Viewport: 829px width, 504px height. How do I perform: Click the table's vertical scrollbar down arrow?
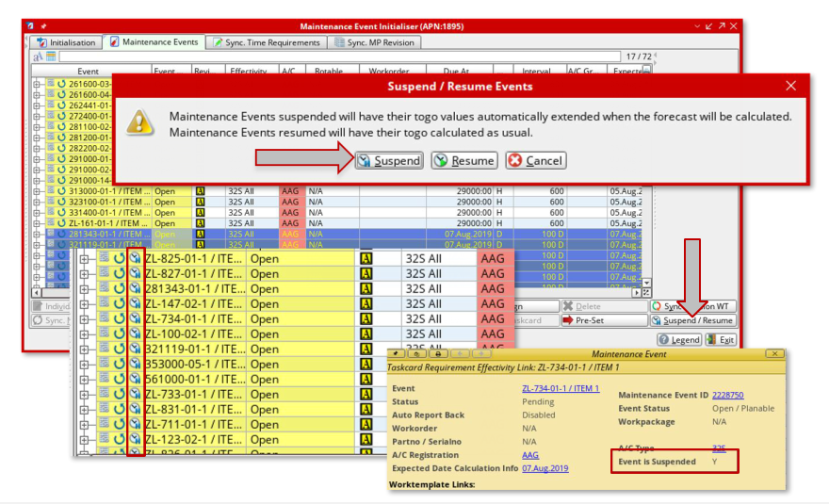646,283
